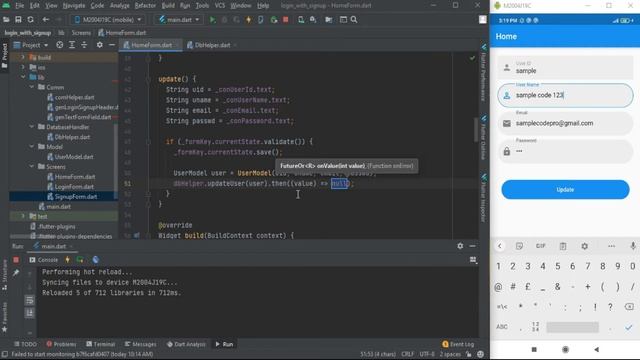Viewport: 640px width, 360px height.
Task: Open the M2004J19C device selector dropdown
Action: [108, 20]
